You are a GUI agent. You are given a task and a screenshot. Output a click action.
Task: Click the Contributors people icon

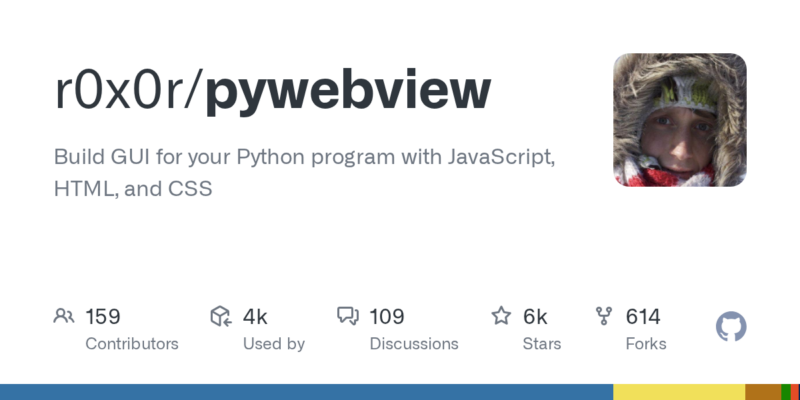[x=64, y=316]
